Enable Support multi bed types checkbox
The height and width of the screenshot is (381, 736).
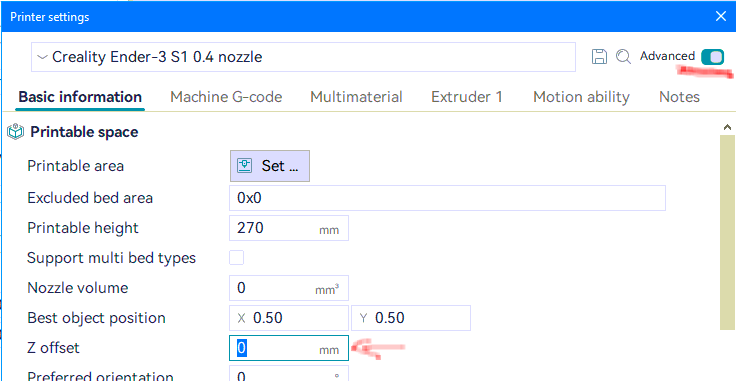pyautogui.click(x=236, y=258)
